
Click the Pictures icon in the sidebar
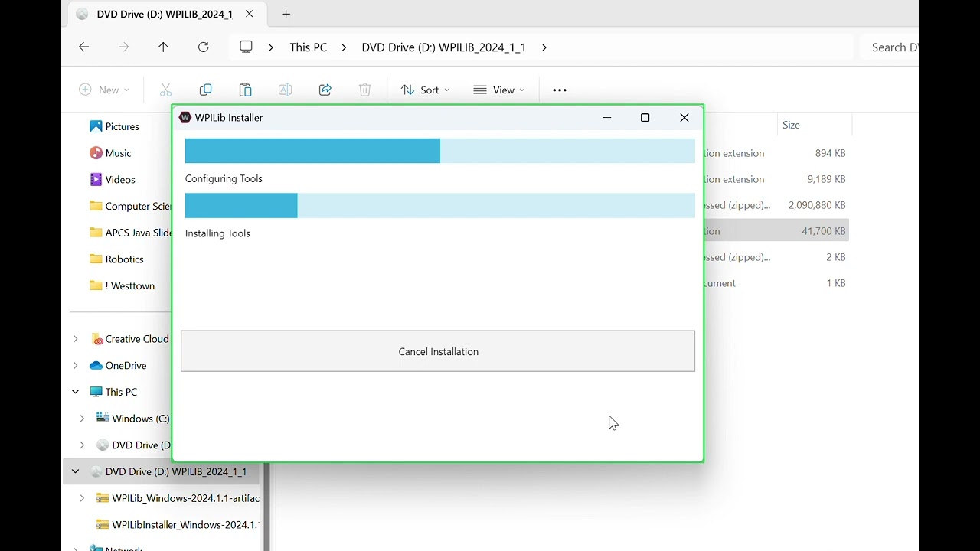96,126
